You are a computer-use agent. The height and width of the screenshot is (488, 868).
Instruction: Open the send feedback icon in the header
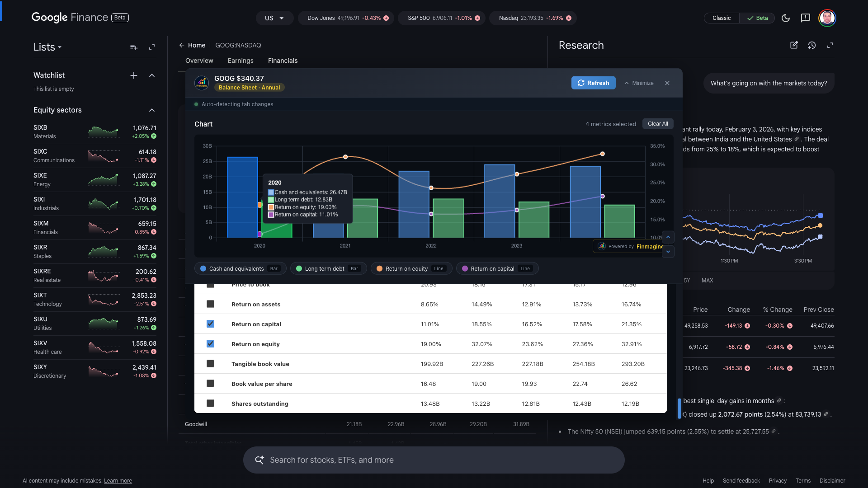[805, 18]
